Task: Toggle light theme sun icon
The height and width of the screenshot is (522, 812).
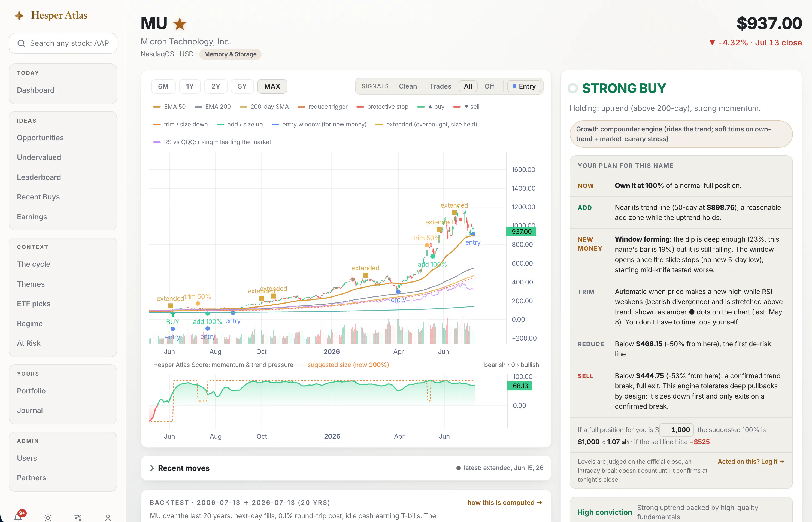Action: 48,518
